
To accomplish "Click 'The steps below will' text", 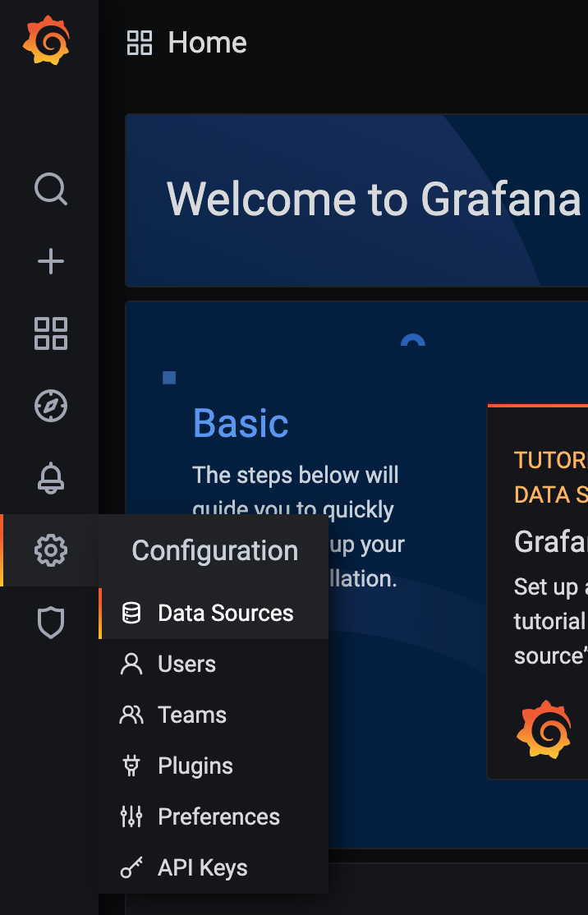I will point(295,475).
